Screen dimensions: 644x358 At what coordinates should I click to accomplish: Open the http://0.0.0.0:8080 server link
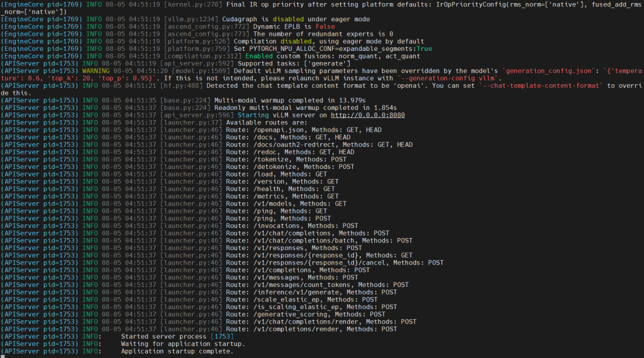coord(367,115)
